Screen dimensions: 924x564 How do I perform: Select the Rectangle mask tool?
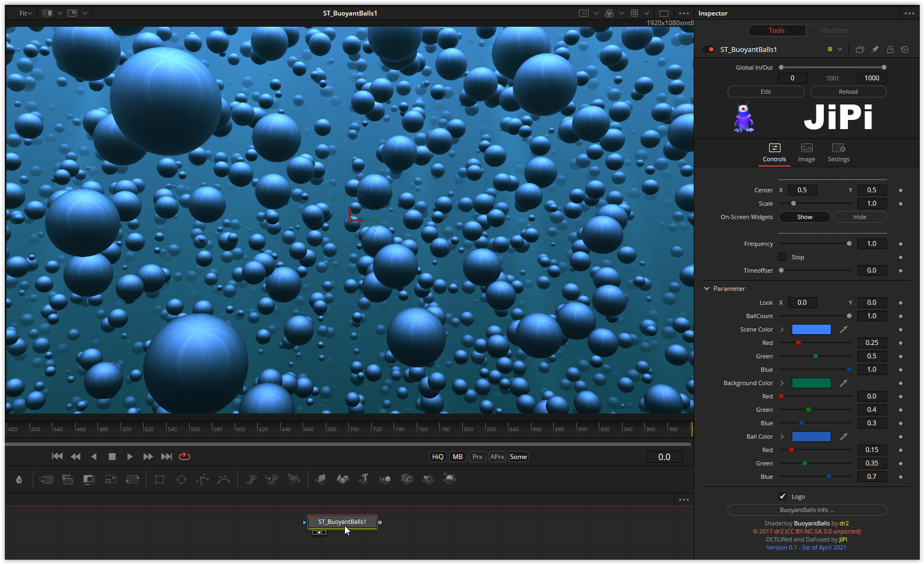(x=160, y=479)
